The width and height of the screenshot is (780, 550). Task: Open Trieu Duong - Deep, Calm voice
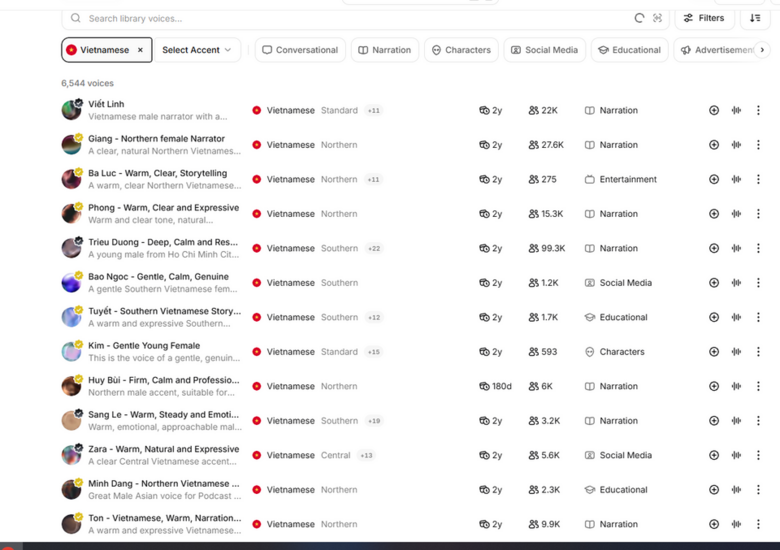click(x=163, y=242)
